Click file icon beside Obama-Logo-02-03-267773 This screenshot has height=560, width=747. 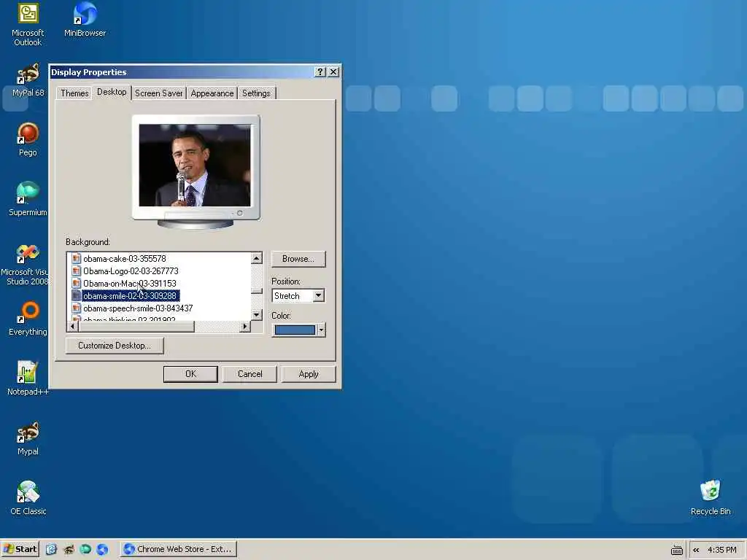pos(76,271)
